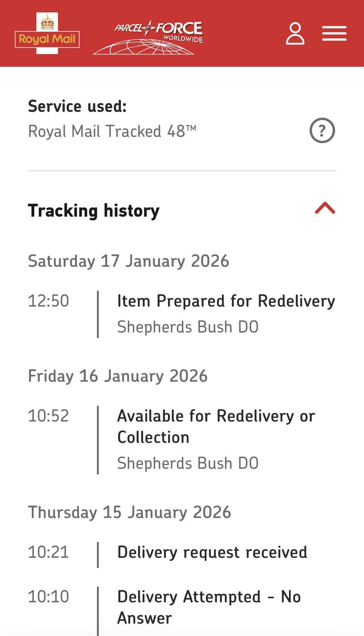Select the Delivery request received entry
This screenshot has width=364, height=636.
[x=212, y=552]
